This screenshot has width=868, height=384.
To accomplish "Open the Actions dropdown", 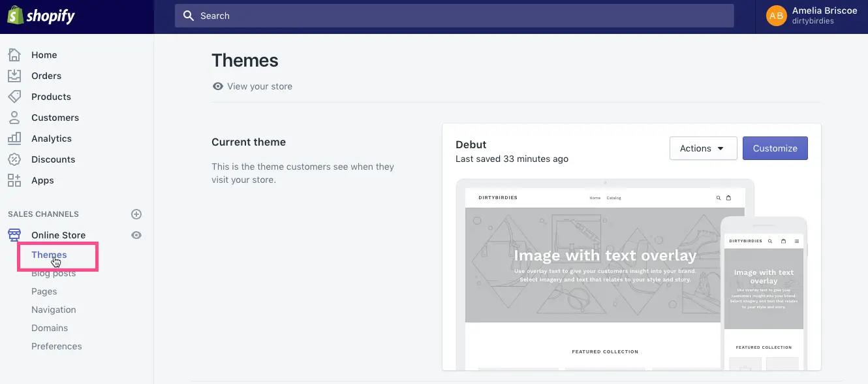I will coord(703,148).
